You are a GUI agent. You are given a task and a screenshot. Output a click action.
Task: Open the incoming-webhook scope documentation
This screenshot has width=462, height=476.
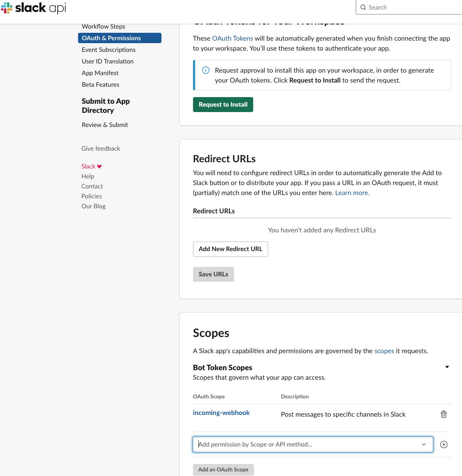(221, 413)
